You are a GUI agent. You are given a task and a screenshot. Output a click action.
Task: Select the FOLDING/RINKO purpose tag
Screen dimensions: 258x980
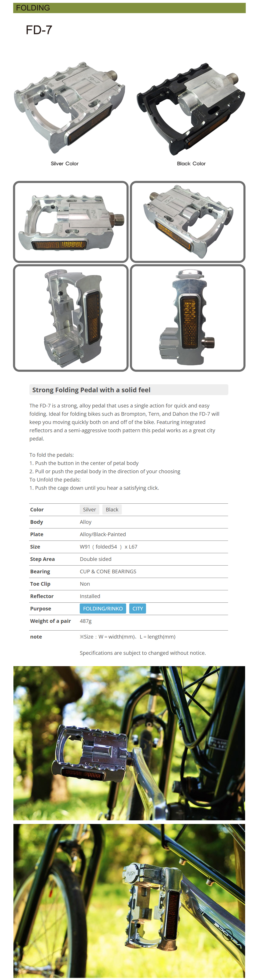point(103,608)
